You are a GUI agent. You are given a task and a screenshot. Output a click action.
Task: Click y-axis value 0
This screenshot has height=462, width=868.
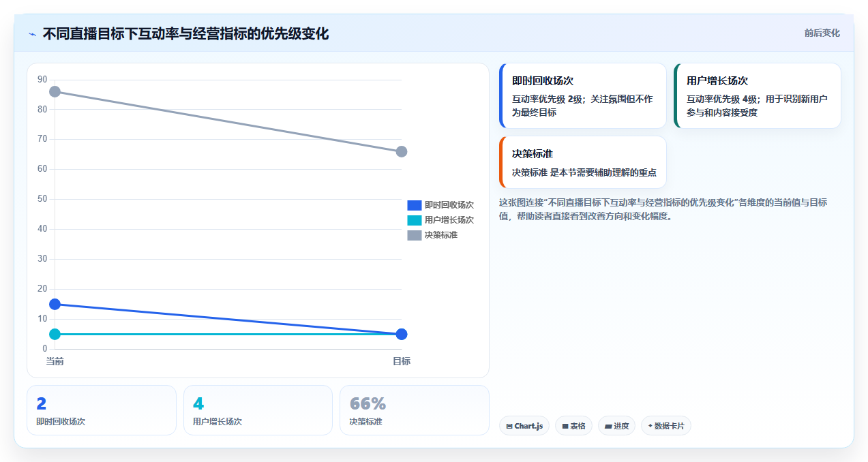(x=45, y=349)
